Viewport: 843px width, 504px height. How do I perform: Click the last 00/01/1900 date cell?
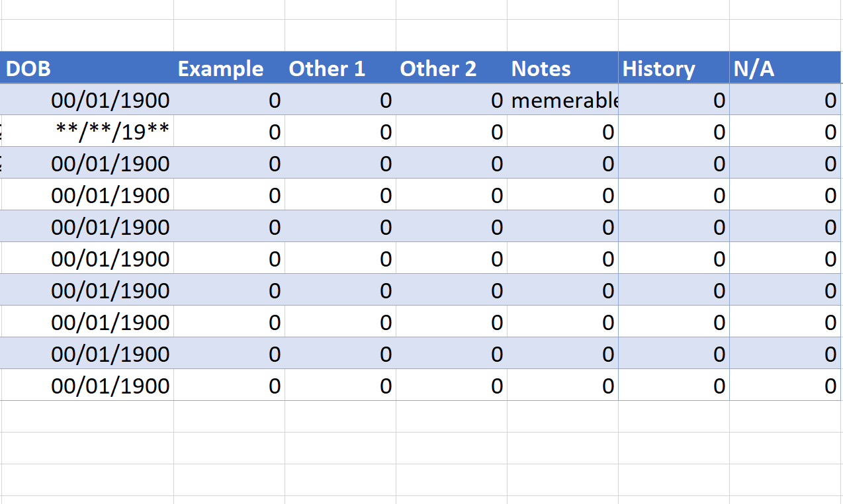click(109, 385)
